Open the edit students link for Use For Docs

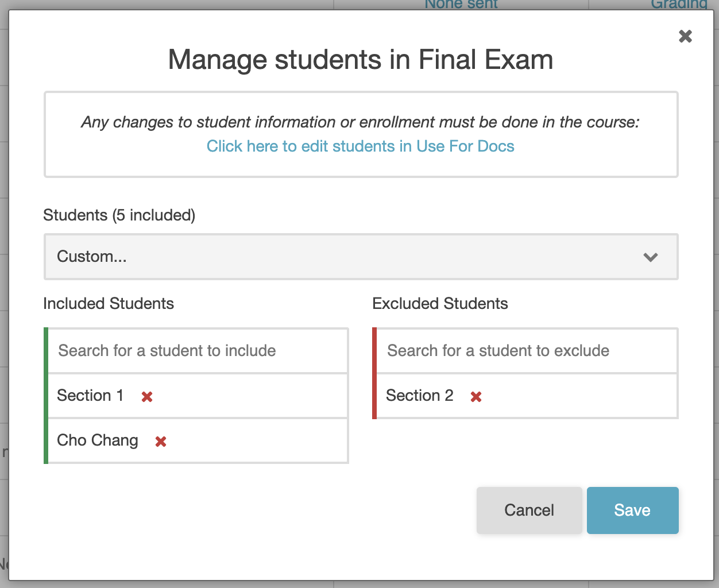click(x=360, y=146)
